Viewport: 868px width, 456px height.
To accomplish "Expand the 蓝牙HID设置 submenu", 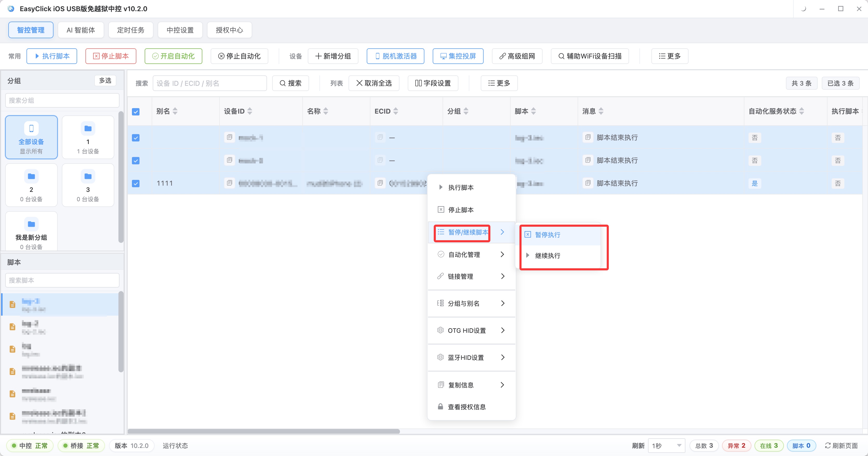I will [471, 357].
